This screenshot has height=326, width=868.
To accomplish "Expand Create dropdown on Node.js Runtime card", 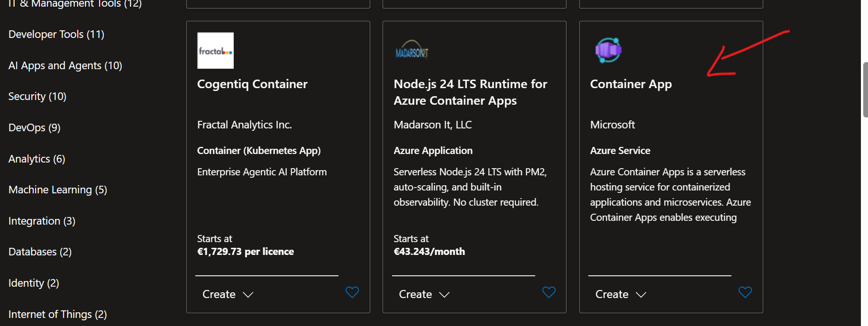I will [424, 294].
